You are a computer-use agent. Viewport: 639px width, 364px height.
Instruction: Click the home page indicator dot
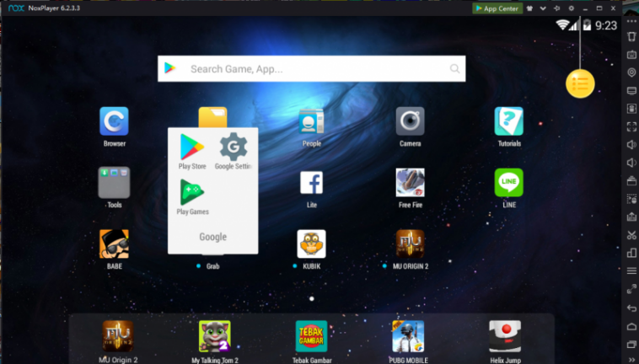312,299
